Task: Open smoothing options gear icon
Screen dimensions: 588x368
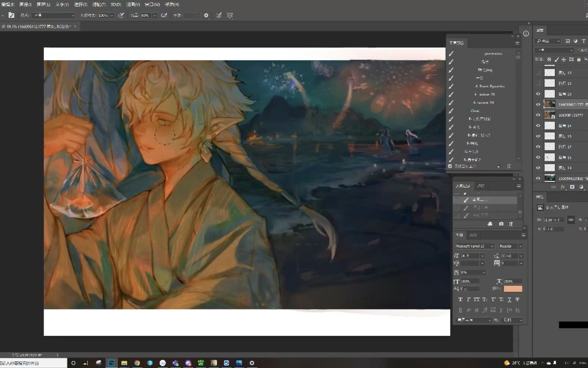Action: (206, 15)
